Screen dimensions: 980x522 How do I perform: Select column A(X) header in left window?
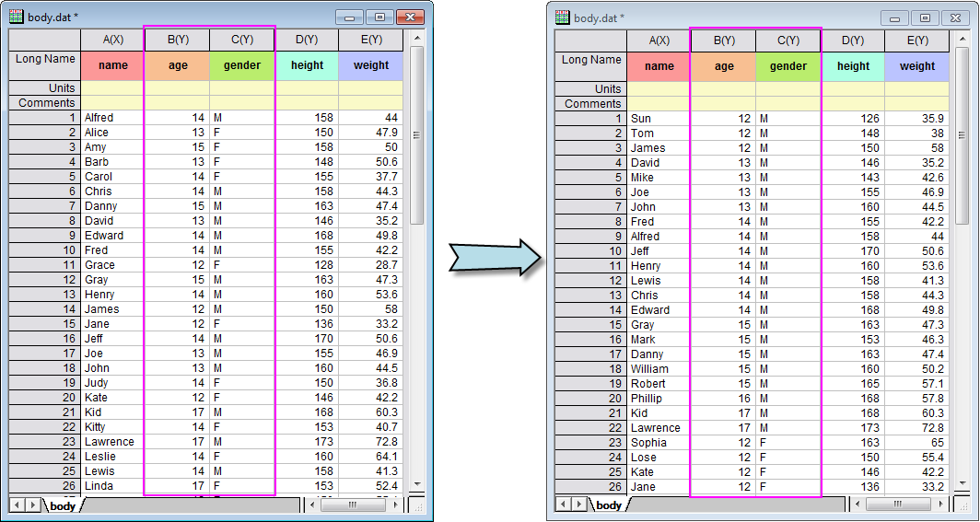coord(113,40)
